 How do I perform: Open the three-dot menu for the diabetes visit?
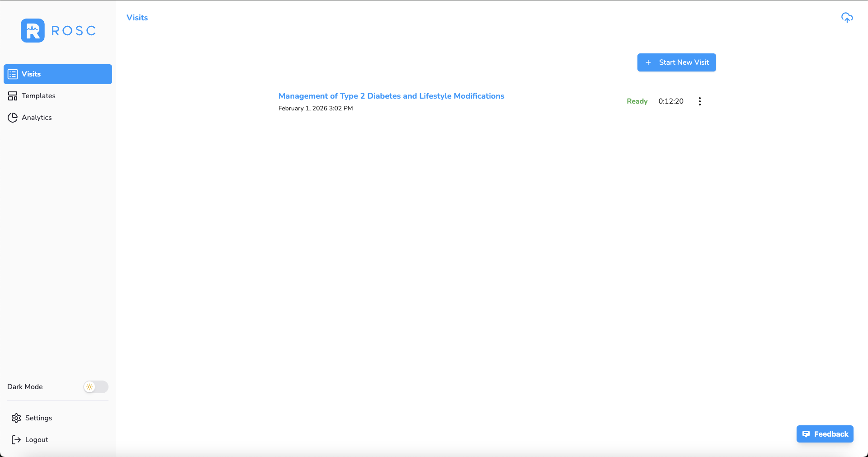pyautogui.click(x=699, y=101)
